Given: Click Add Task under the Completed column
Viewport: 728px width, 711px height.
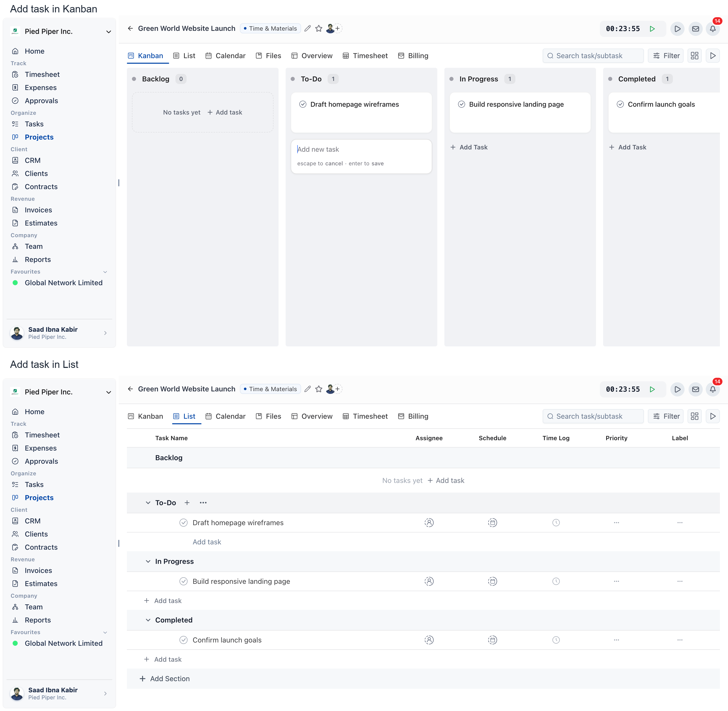Looking at the screenshot, I should [x=628, y=147].
